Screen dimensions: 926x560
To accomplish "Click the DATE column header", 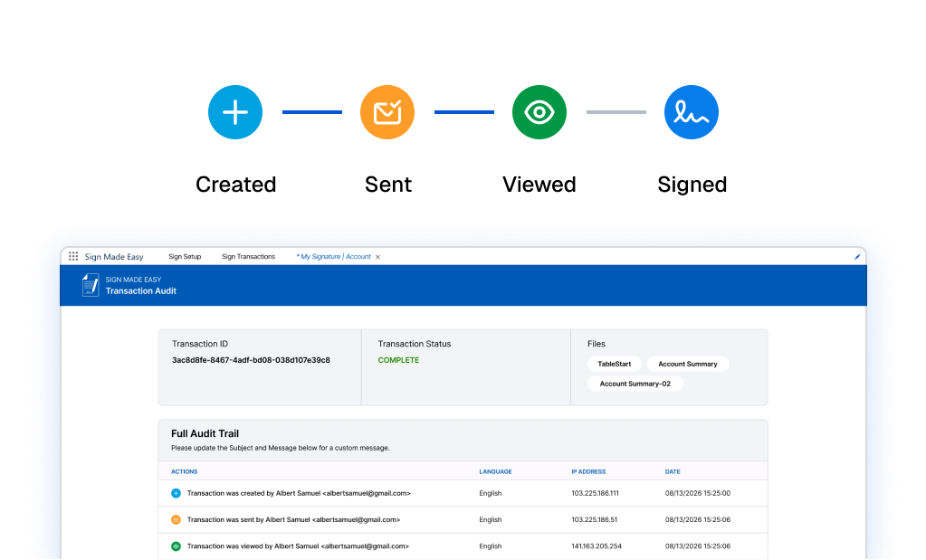I will (673, 471).
